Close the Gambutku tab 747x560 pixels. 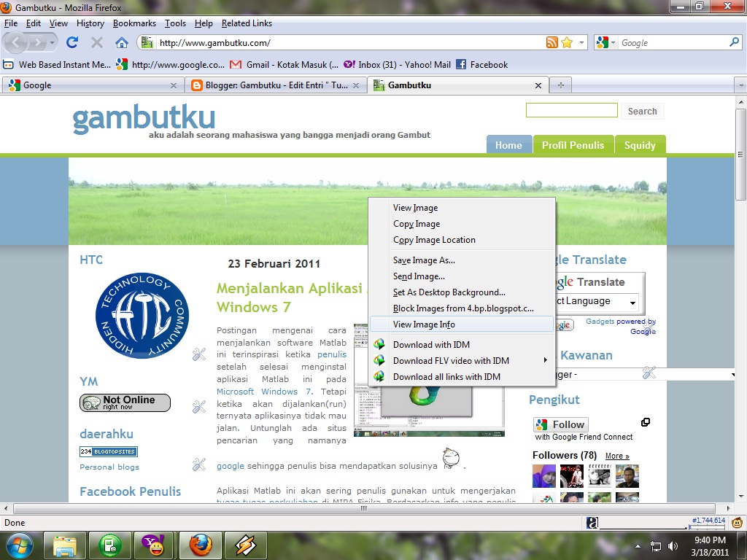538,85
